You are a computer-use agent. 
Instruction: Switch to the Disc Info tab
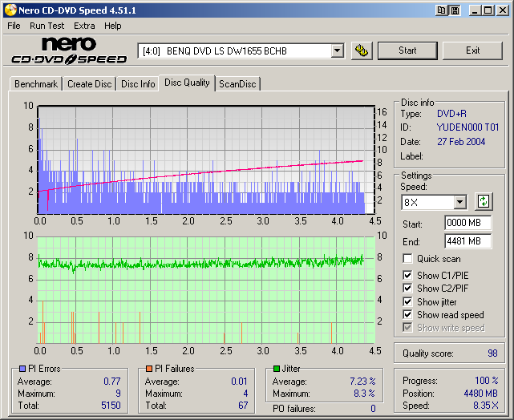pyautogui.click(x=138, y=84)
